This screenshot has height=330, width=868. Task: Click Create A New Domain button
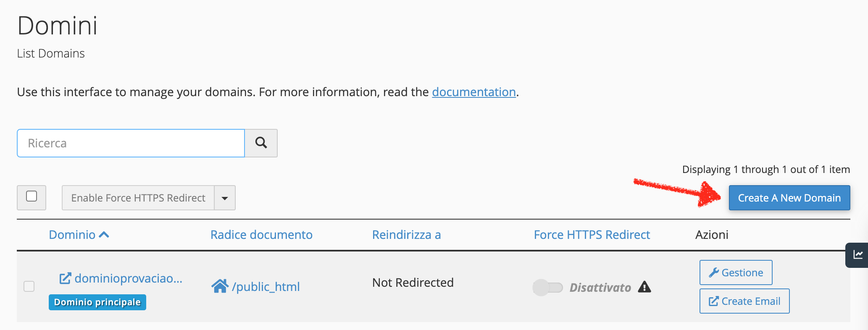(789, 198)
